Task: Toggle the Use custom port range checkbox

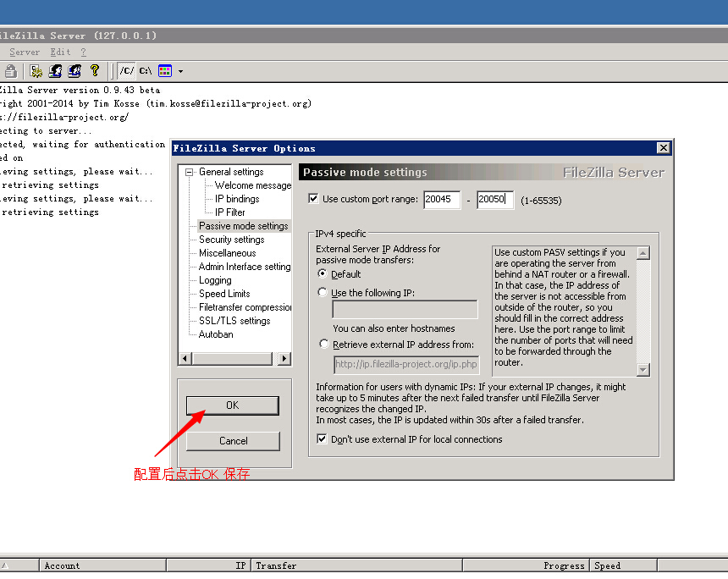Action: pos(313,199)
